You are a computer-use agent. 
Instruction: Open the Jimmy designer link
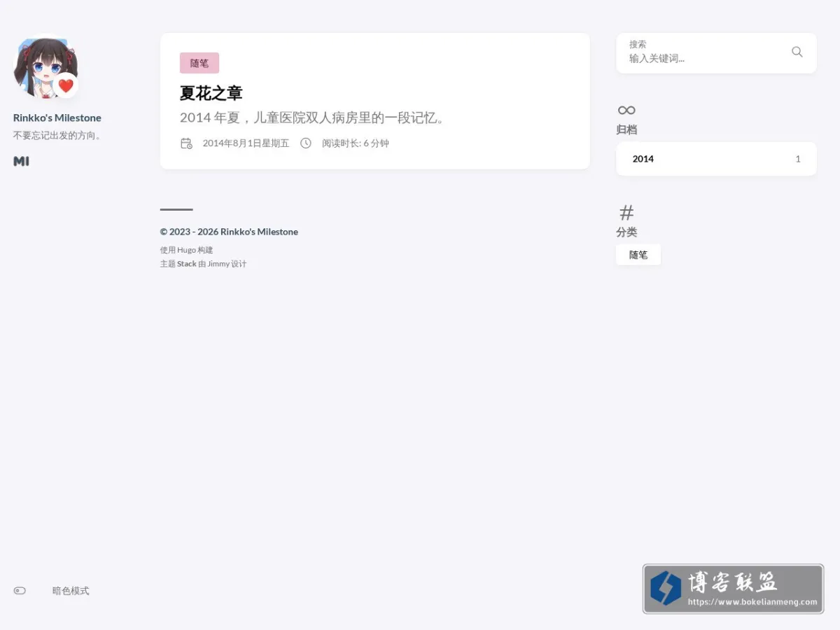click(x=218, y=264)
